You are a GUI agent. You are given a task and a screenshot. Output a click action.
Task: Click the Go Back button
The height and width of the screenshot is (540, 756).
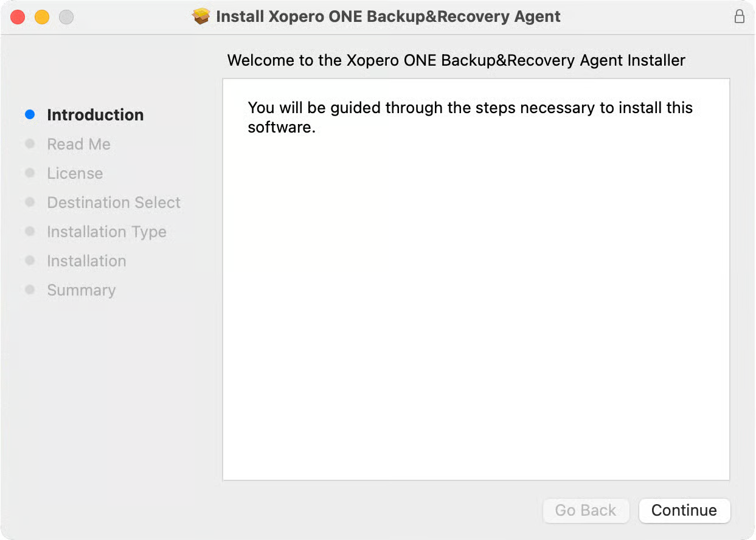point(585,510)
